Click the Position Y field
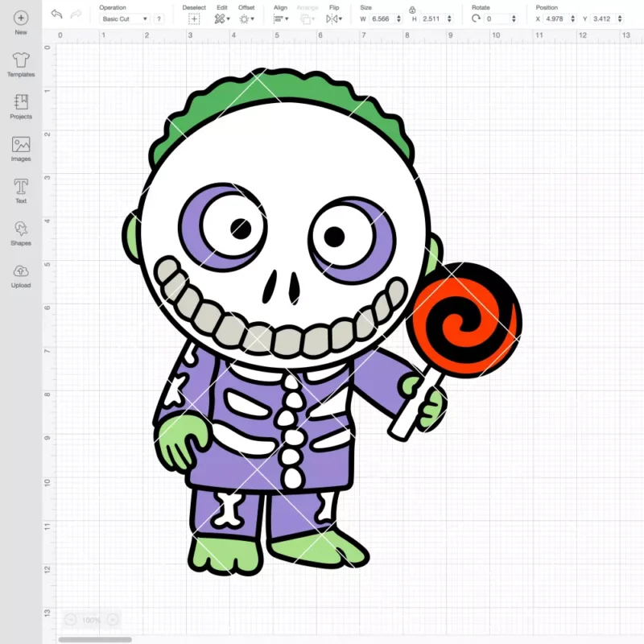The image size is (644, 644). 603,19
